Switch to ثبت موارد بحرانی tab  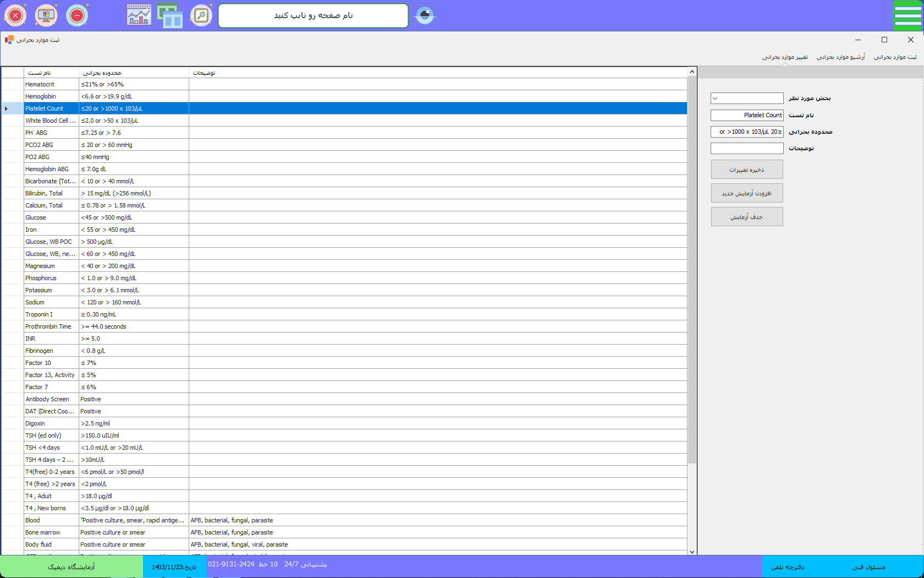click(895, 57)
